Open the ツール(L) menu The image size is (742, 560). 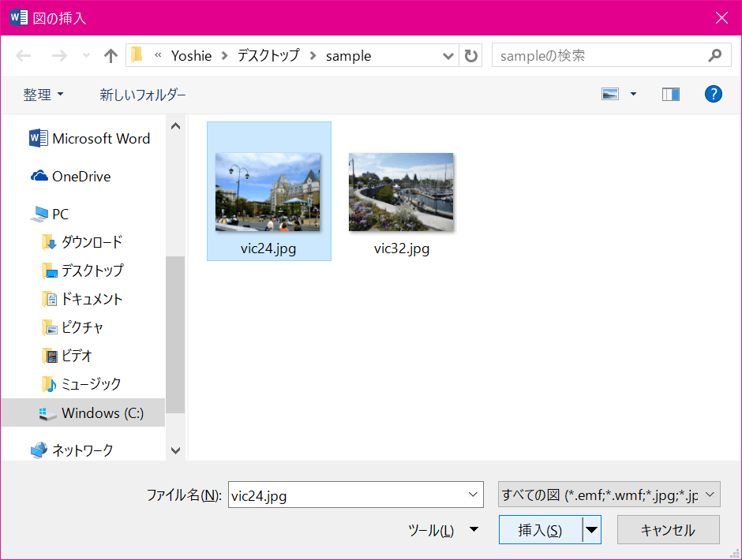443,530
